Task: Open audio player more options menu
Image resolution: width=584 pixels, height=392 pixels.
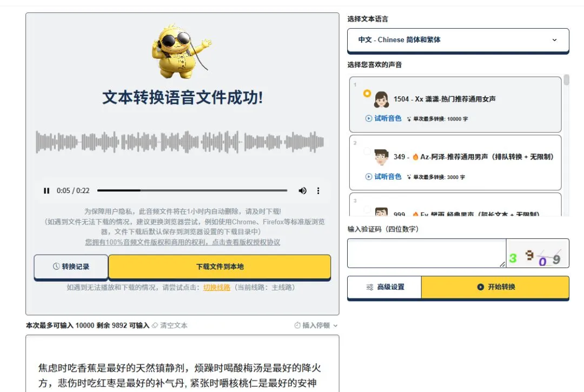Action: (318, 191)
